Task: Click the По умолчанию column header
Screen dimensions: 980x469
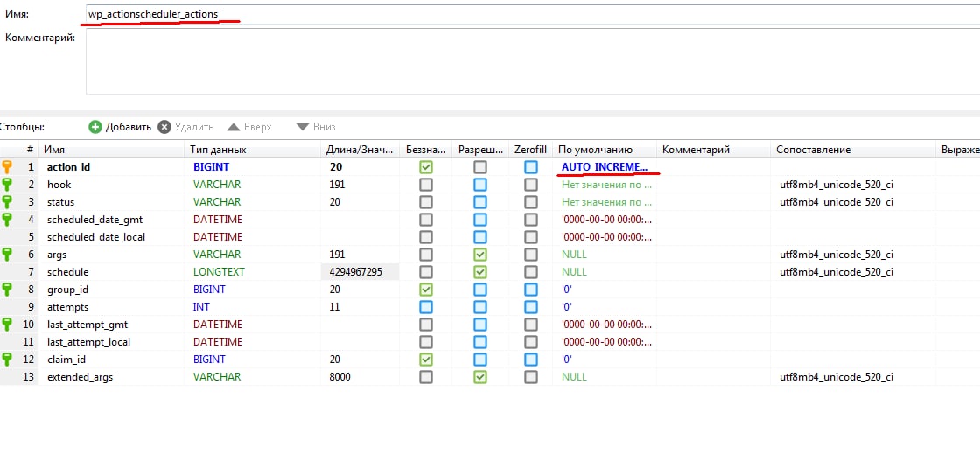Action: point(605,150)
